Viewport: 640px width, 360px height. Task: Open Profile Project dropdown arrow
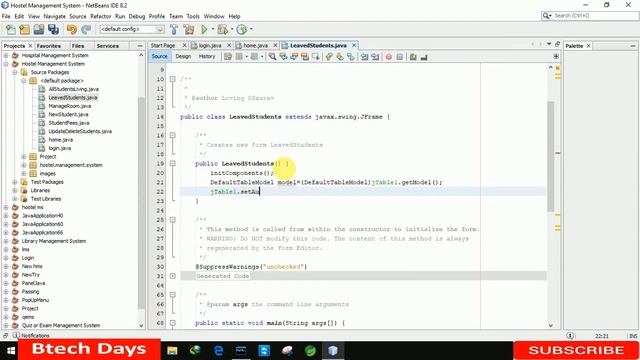coord(251,29)
